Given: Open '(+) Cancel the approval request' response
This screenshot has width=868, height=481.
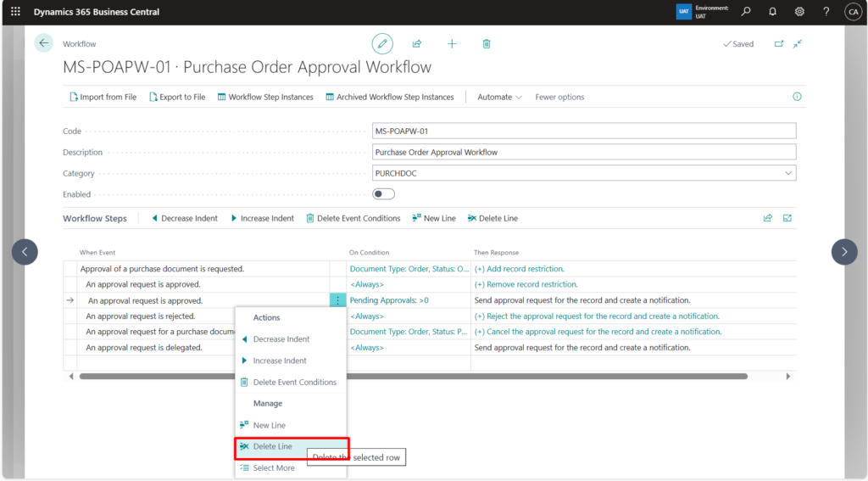Looking at the screenshot, I should click(598, 332).
